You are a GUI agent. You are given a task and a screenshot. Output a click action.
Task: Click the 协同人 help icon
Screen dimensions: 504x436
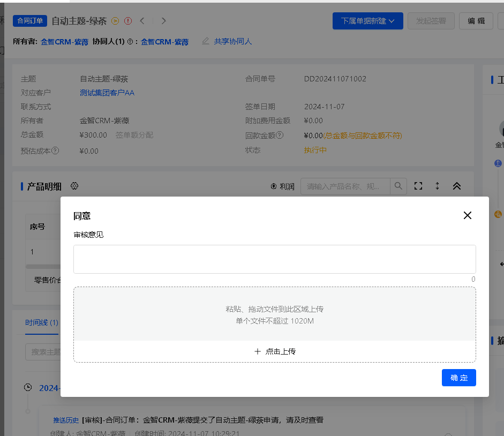point(130,41)
